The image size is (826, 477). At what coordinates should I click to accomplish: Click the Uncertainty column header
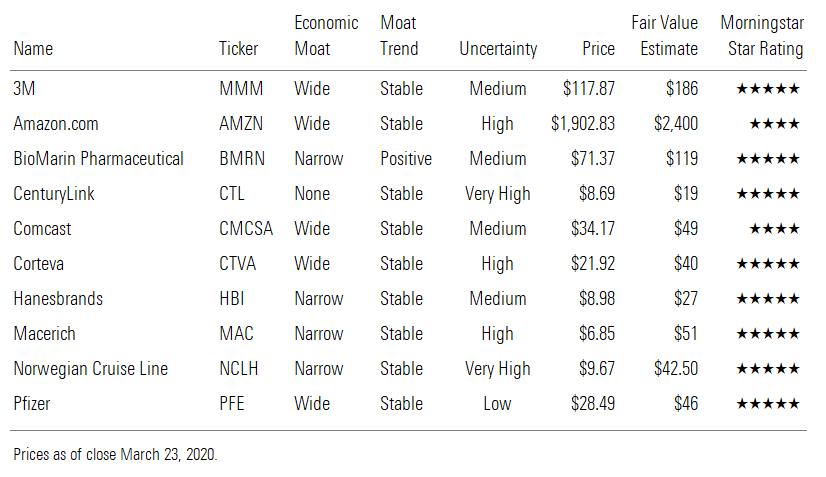point(498,48)
